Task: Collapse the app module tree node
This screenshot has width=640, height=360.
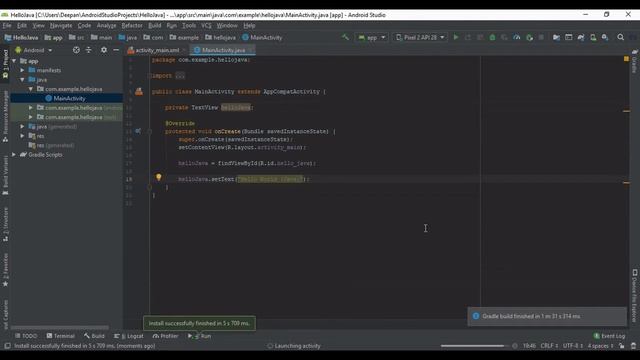Action: (15, 61)
